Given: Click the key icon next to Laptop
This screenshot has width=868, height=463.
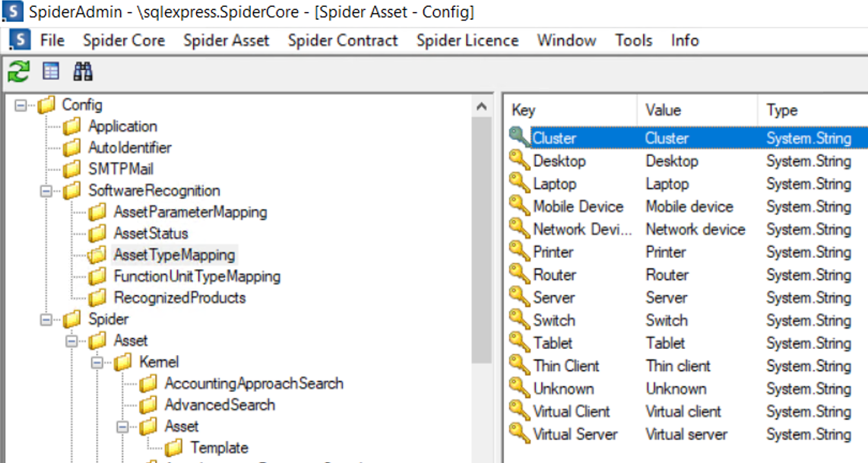Looking at the screenshot, I should tap(519, 183).
